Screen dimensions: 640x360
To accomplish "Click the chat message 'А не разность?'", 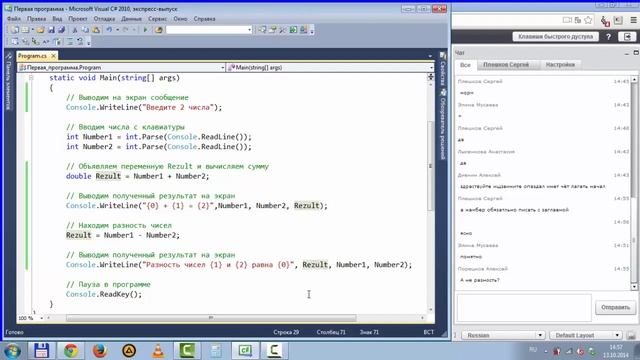I will (x=480, y=280).
